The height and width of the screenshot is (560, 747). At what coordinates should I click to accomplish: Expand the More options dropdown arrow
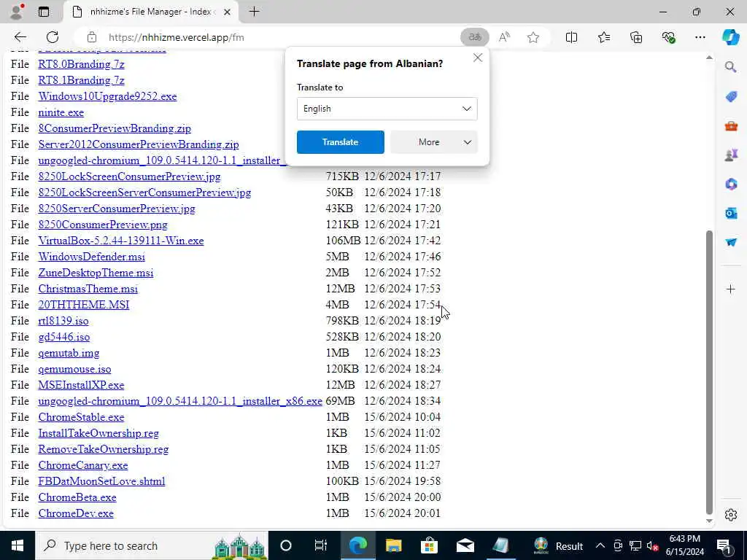coord(468,142)
